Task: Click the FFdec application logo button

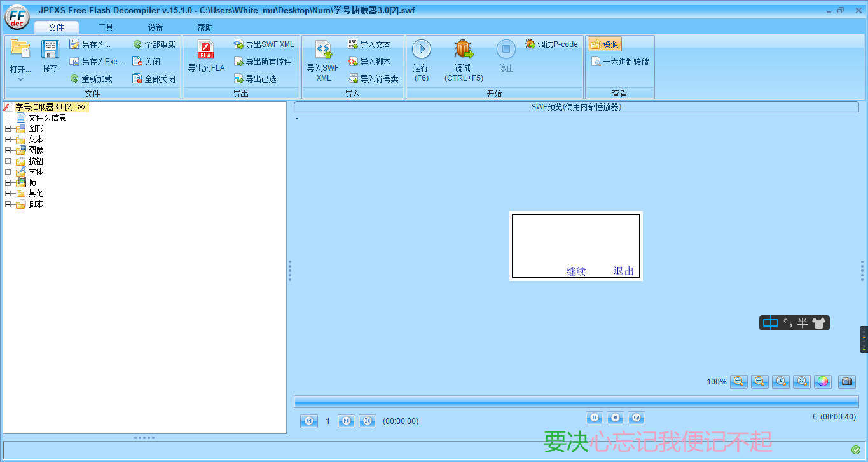Action: click(17, 17)
